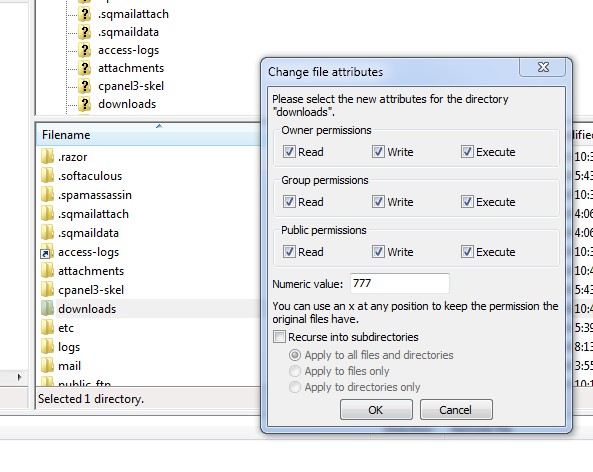The image size is (593, 472).
Task: Select the .softaculous folder icon
Action: [x=47, y=175]
